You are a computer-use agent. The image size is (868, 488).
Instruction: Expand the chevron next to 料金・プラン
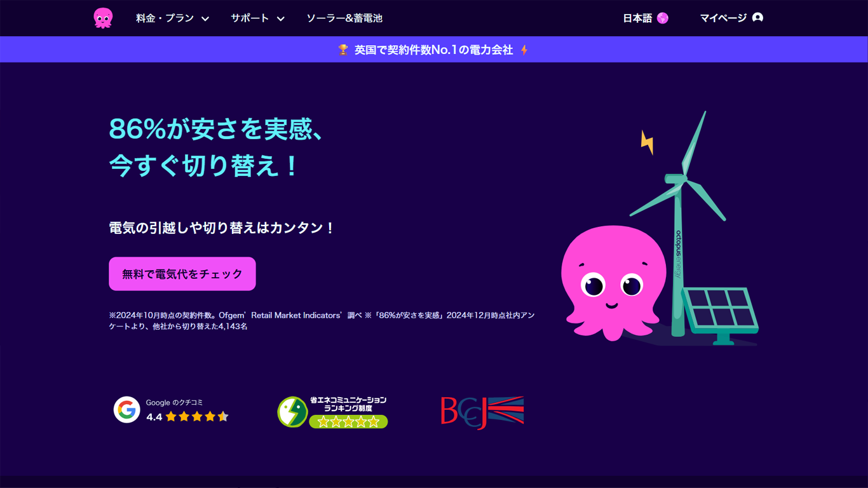point(205,19)
